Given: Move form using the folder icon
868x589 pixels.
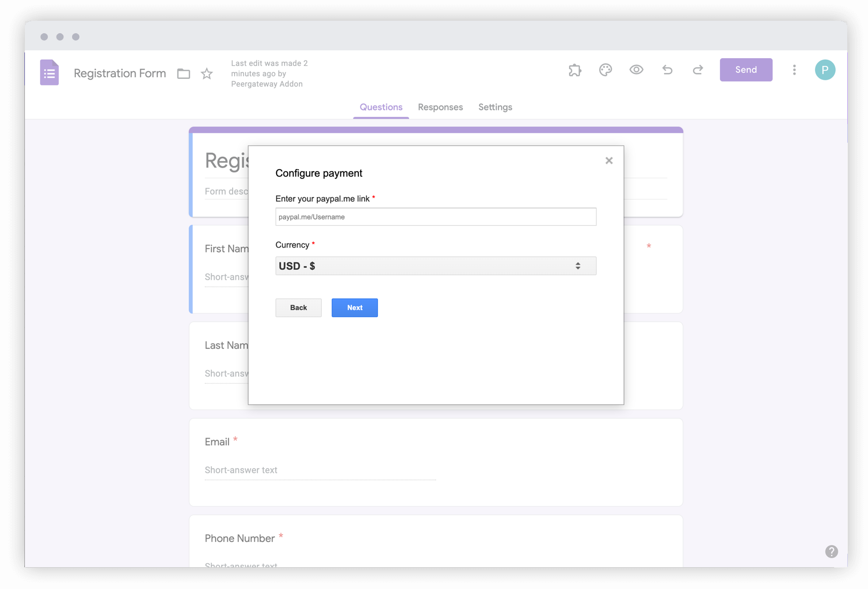Looking at the screenshot, I should [183, 74].
